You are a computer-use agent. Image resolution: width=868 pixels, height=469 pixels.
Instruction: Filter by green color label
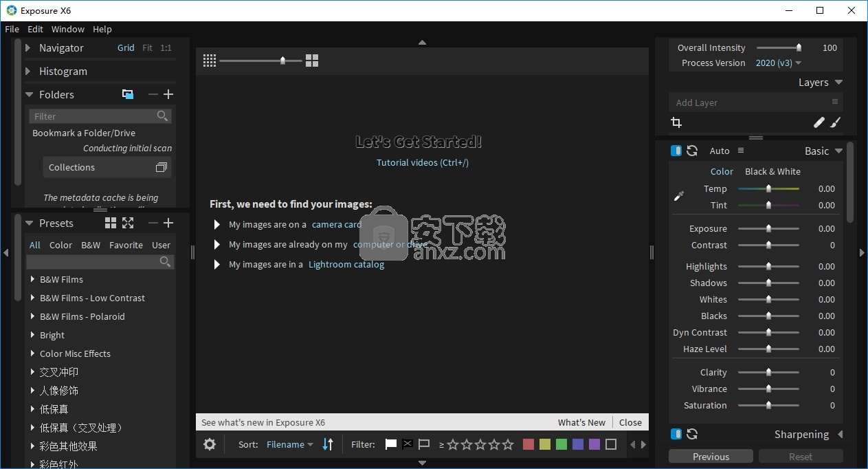click(x=561, y=444)
